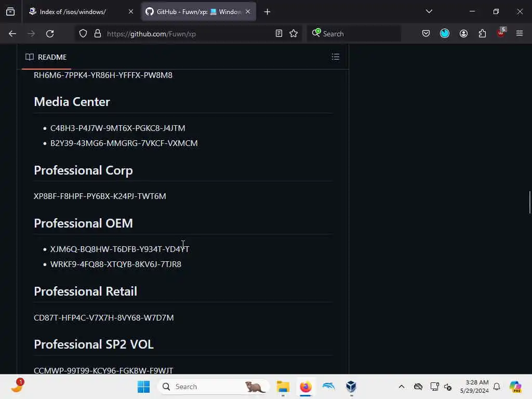Viewport: 532px width, 399px height.
Task: Open the taskbar widgets icon with notification badge
Action: [17, 386]
